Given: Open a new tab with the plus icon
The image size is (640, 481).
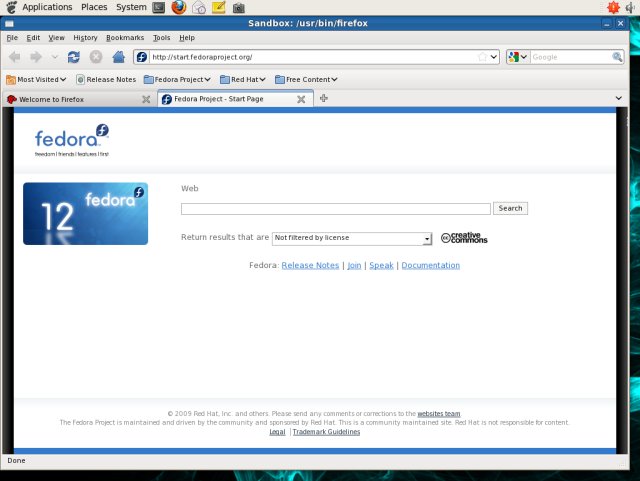Looking at the screenshot, I should pos(324,98).
